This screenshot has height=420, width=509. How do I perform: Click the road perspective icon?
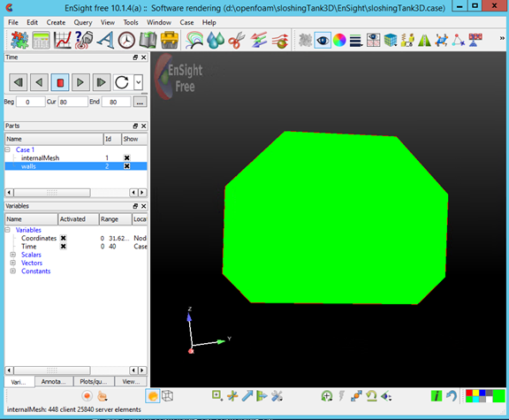[x=424, y=41]
